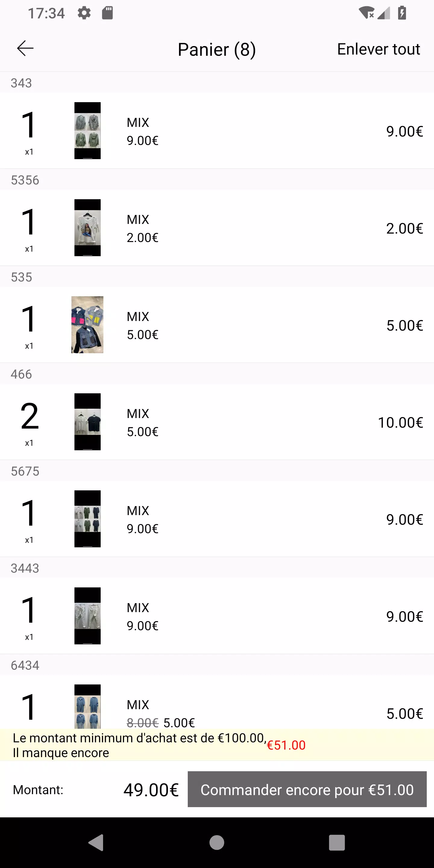The width and height of the screenshot is (434, 868).
Task: Tap the quantity 1 of item 343
Action: tap(29, 126)
